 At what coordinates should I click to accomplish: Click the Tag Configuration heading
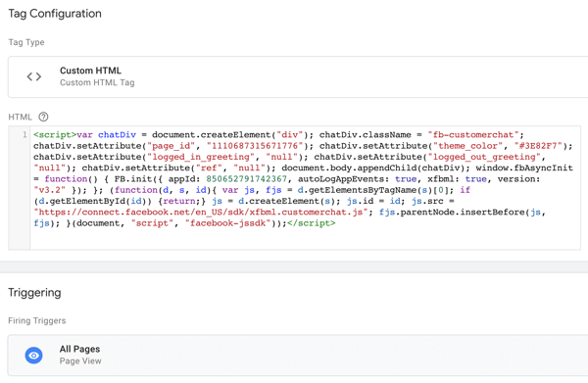pyautogui.click(x=55, y=14)
